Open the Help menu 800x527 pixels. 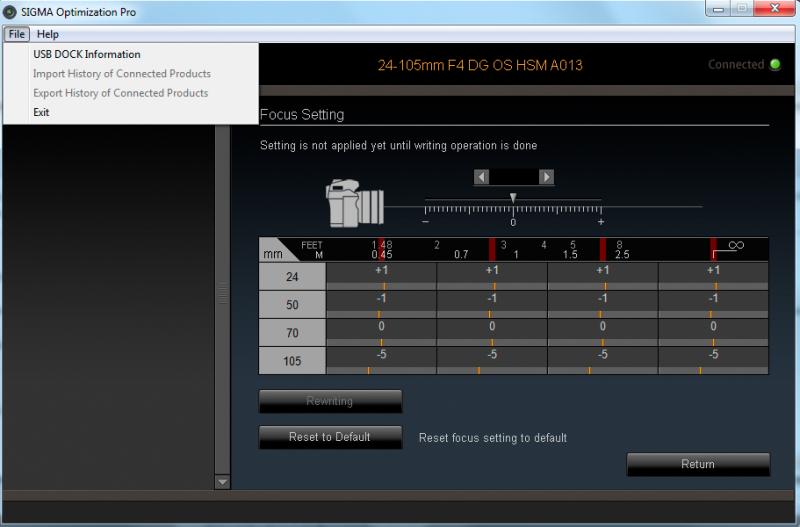(x=47, y=34)
